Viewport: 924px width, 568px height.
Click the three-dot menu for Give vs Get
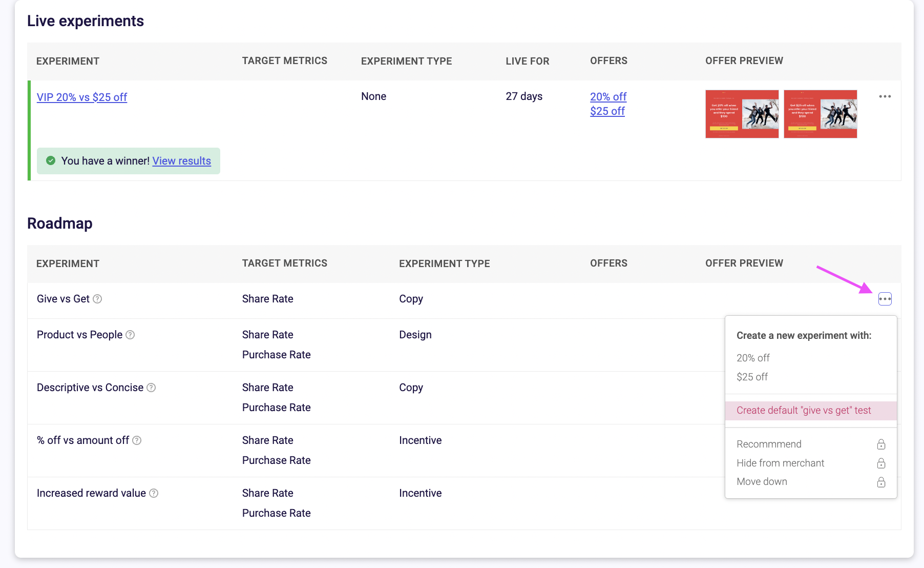pyautogui.click(x=885, y=299)
